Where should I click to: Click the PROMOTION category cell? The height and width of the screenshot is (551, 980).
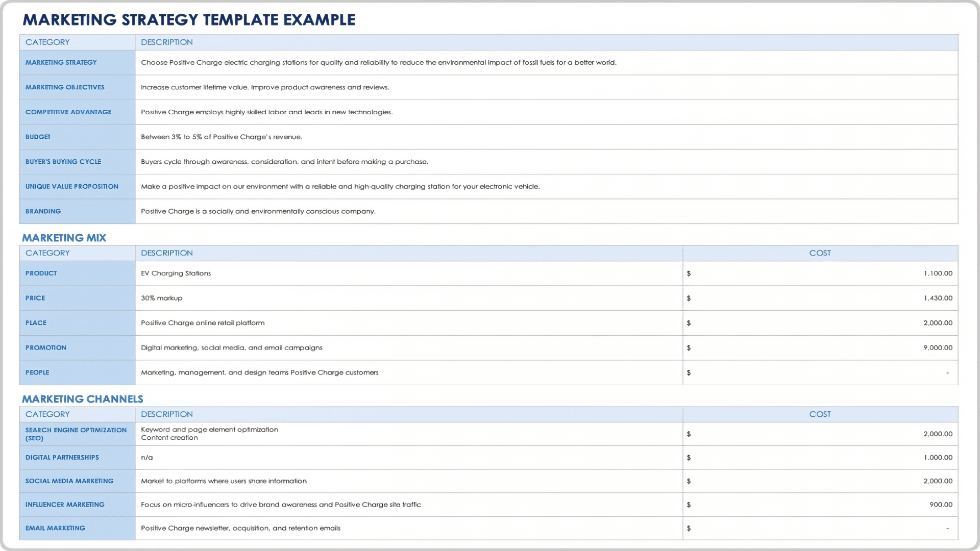[x=77, y=348]
